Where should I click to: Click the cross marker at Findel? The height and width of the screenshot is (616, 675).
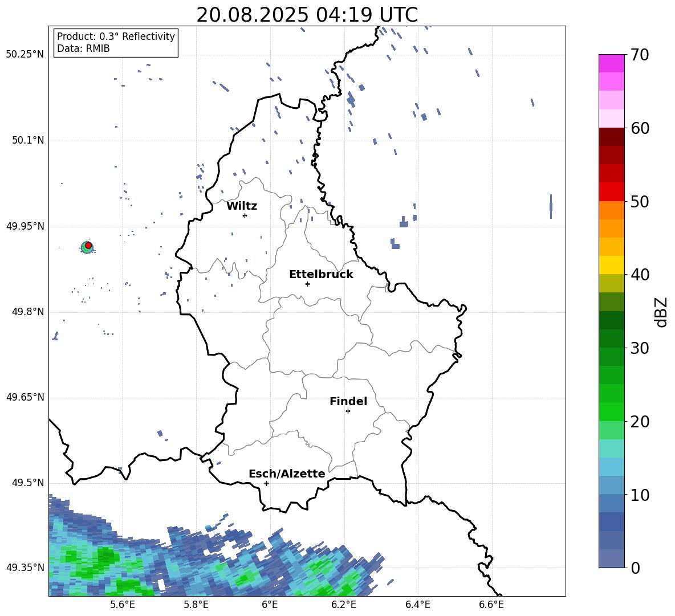coord(348,411)
